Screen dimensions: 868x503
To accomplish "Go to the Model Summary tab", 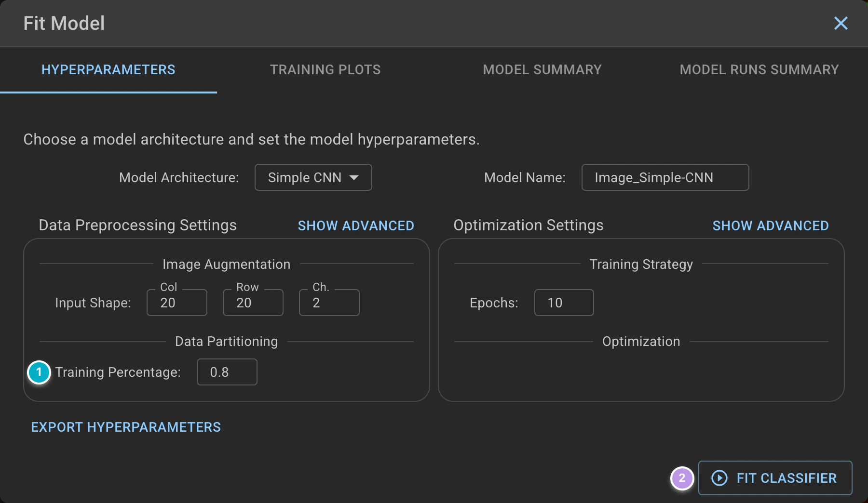I will [x=542, y=69].
